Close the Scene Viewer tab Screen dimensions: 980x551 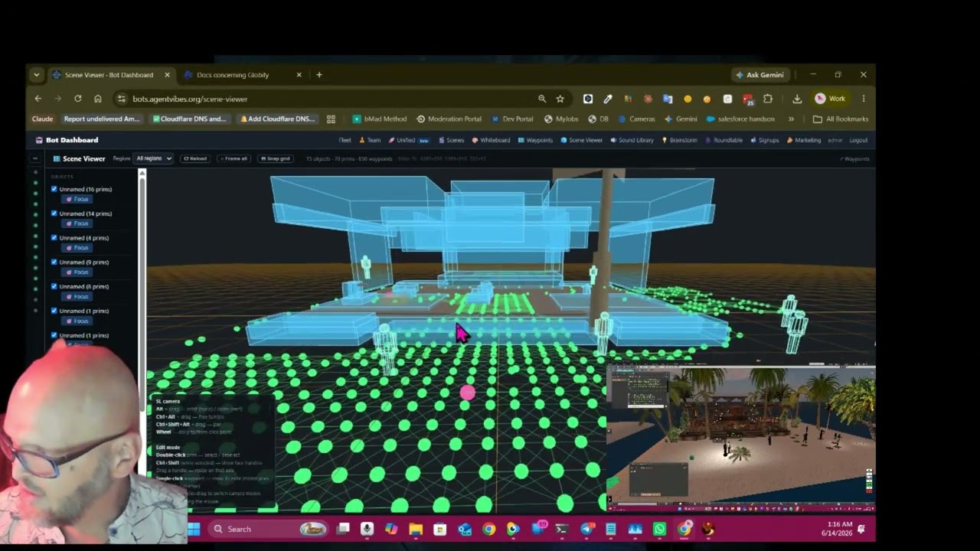tap(167, 75)
